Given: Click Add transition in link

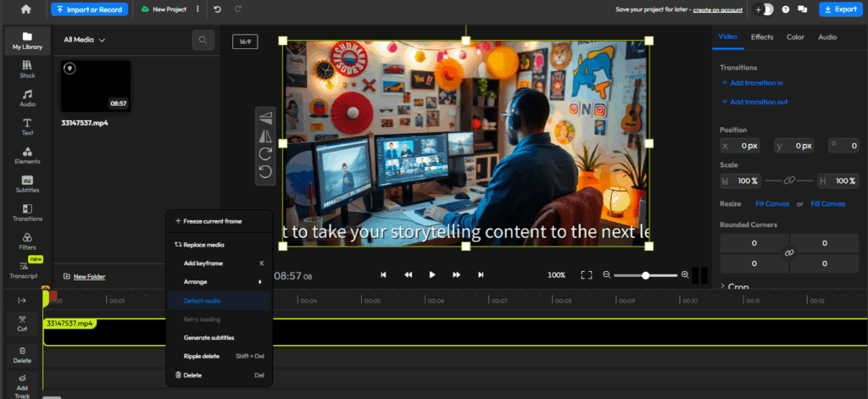Looking at the screenshot, I should (x=752, y=83).
